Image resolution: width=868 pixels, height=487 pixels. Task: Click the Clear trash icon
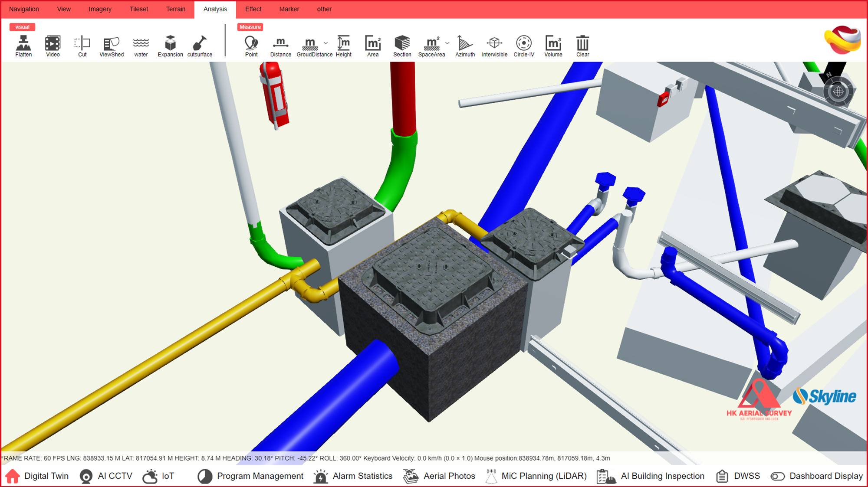click(x=582, y=46)
